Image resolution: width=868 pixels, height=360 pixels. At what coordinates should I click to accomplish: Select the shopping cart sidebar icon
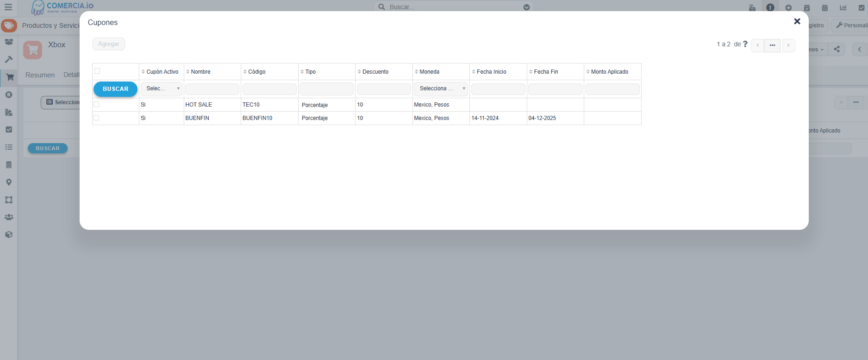coord(9,77)
